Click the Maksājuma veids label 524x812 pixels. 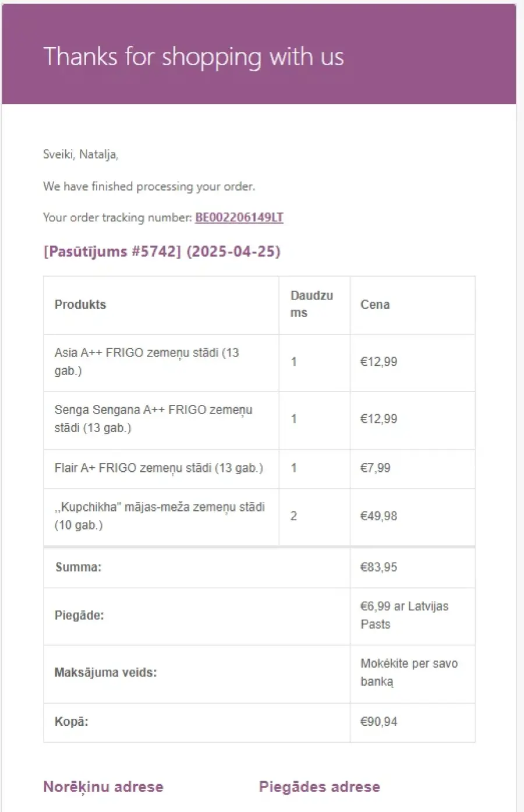(105, 672)
